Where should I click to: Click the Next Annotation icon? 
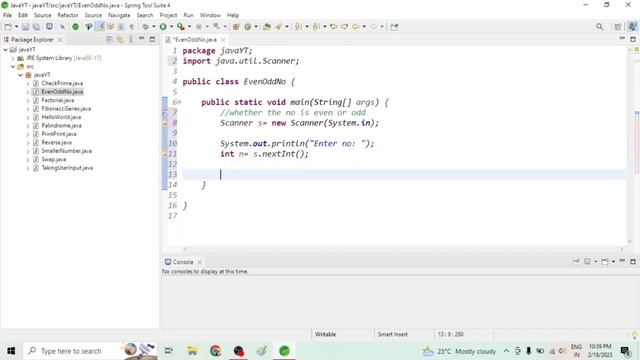click(298, 27)
